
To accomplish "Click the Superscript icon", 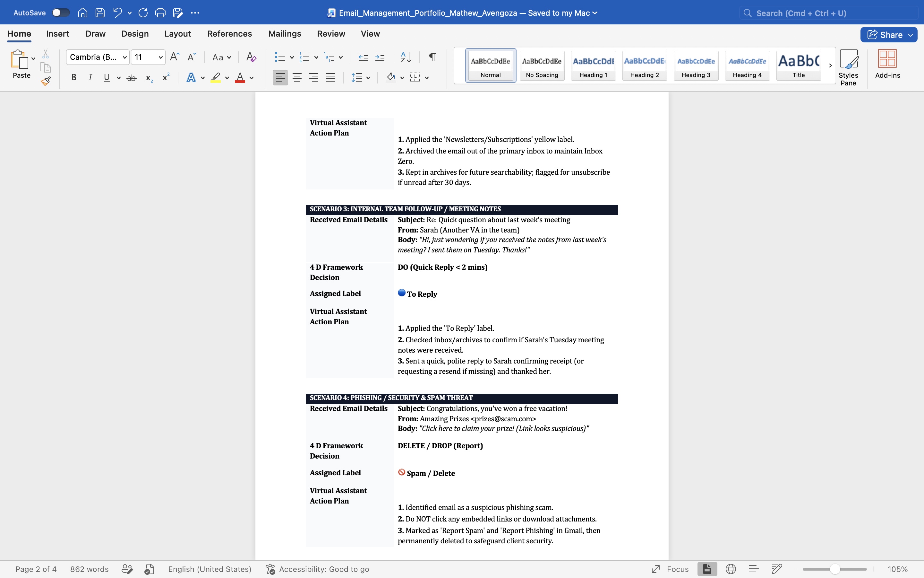I will [166, 77].
